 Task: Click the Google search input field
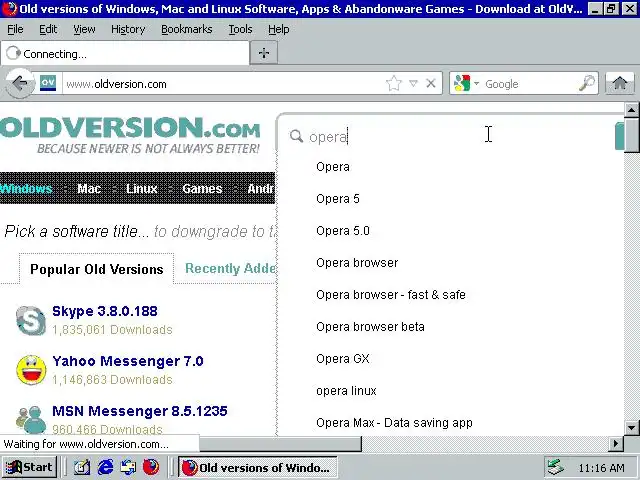pyautogui.click(x=530, y=84)
